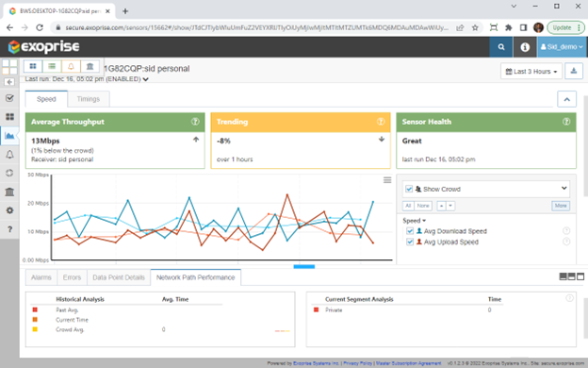Open the Exoprise Systems Inc. footer link

(317, 363)
